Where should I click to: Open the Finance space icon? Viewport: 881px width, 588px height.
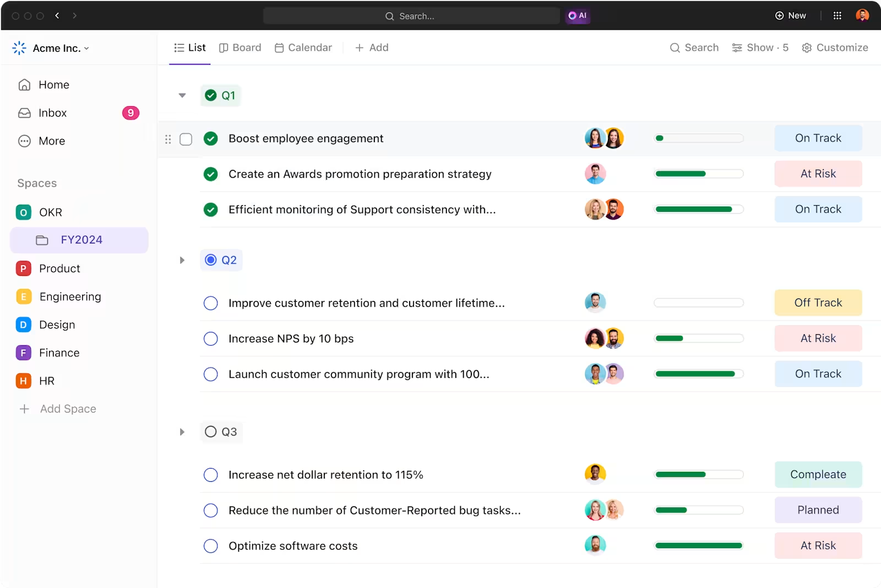(x=23, y=353)
